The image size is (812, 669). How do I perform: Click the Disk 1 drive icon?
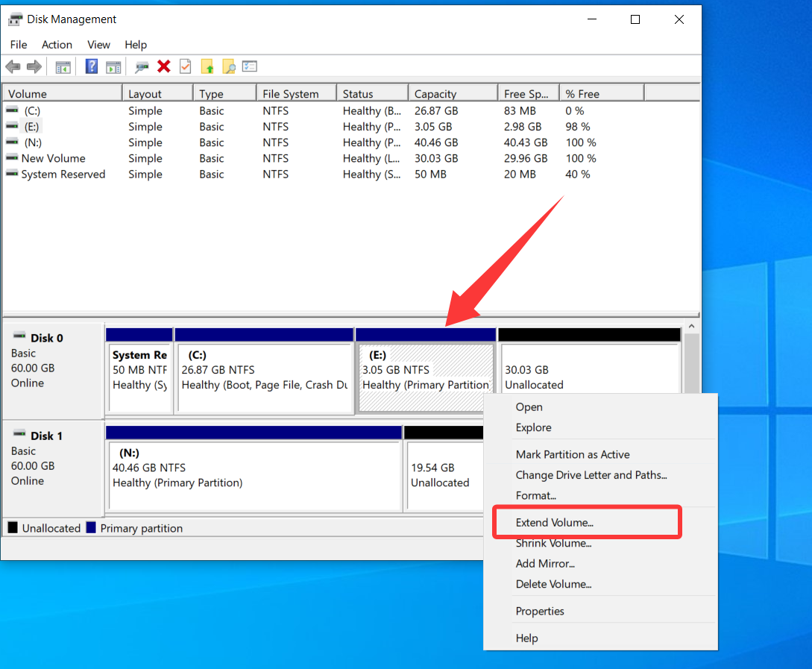click(x=19, y=434)
